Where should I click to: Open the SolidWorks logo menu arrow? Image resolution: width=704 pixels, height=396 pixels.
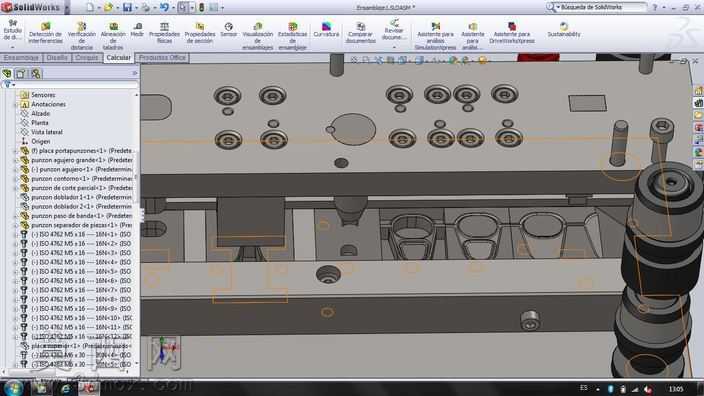click(x=67, y=8)
